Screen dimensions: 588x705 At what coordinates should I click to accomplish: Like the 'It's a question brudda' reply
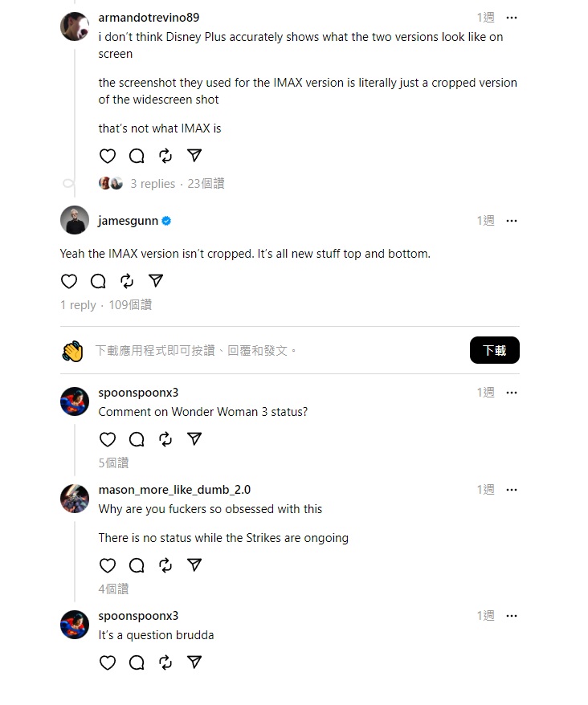click(107, 662)
